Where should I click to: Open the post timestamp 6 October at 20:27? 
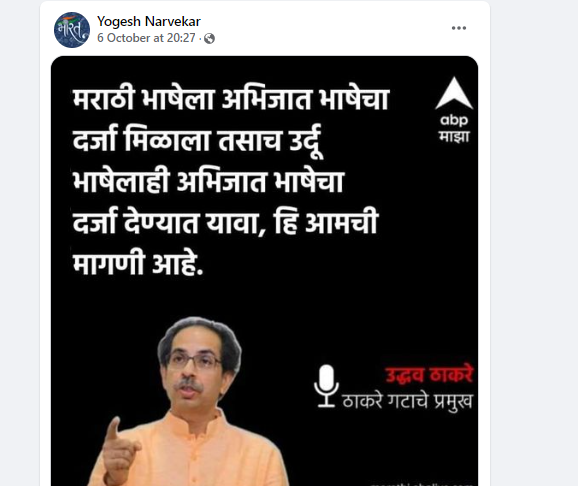(146, 38)
